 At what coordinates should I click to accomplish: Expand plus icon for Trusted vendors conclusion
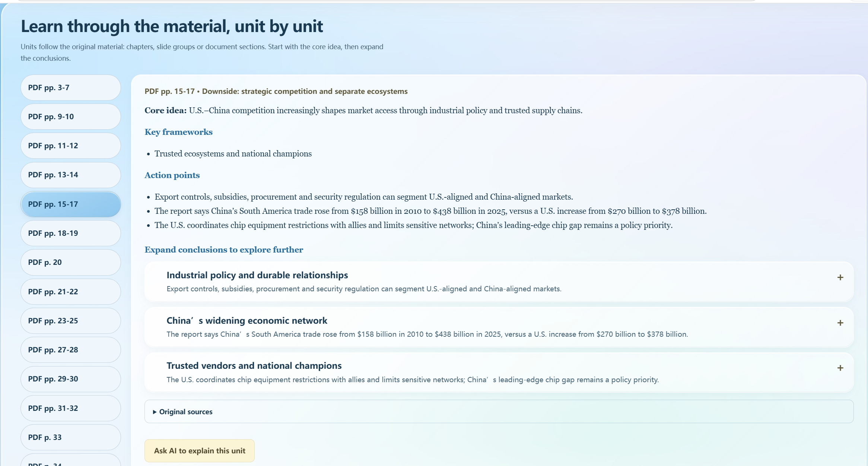840,368
